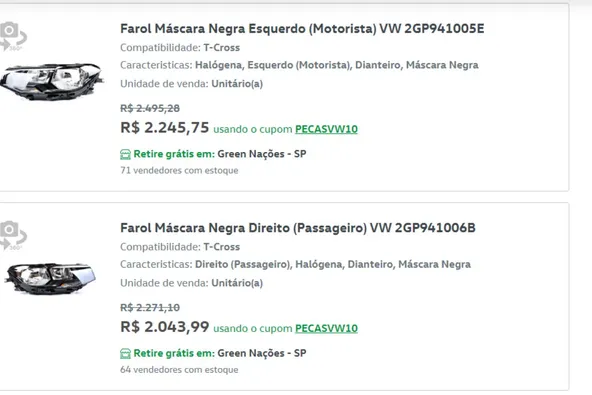Click the store pickup icon in the first listing

coord(125,154)
